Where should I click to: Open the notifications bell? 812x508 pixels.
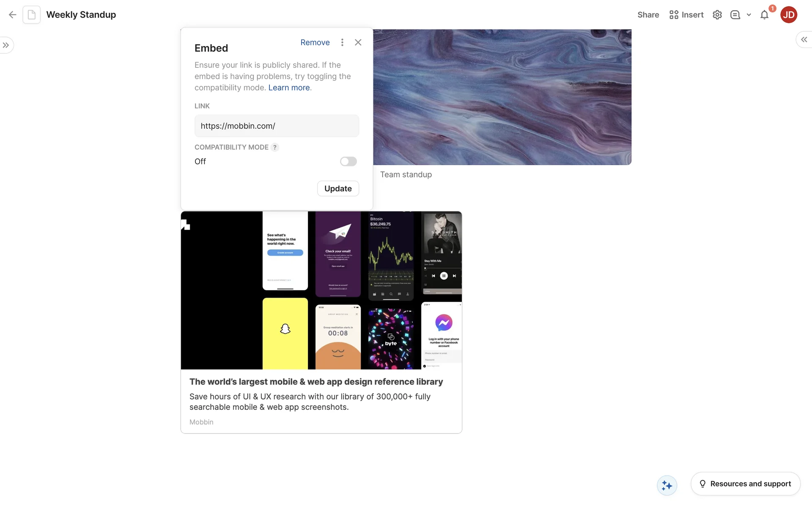click(x=764, y=15)
